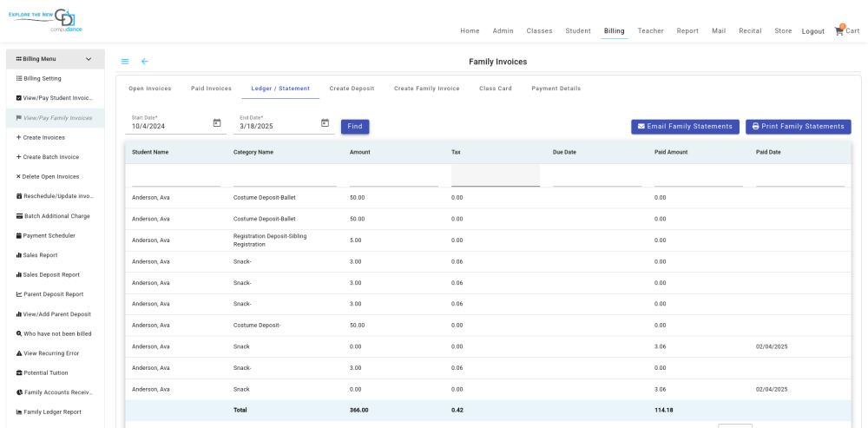
Task: Open Billing in top navigation
Action: 615,31
